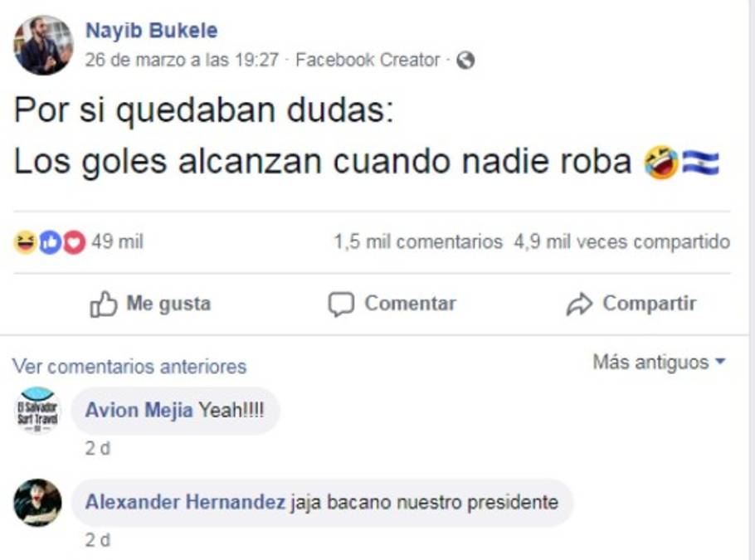
Task: Open Alexander Hernandez commenter name
Action: click(x=185, y=502)
